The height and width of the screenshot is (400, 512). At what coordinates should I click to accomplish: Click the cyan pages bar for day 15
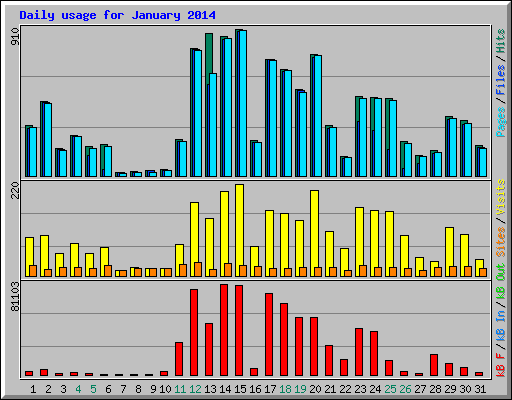click(x=243, y=103)
